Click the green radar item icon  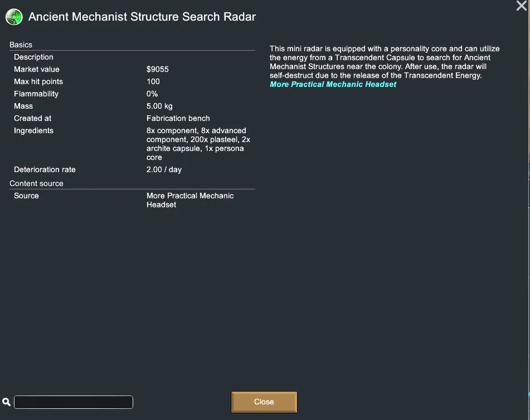[x=14, y=17]
